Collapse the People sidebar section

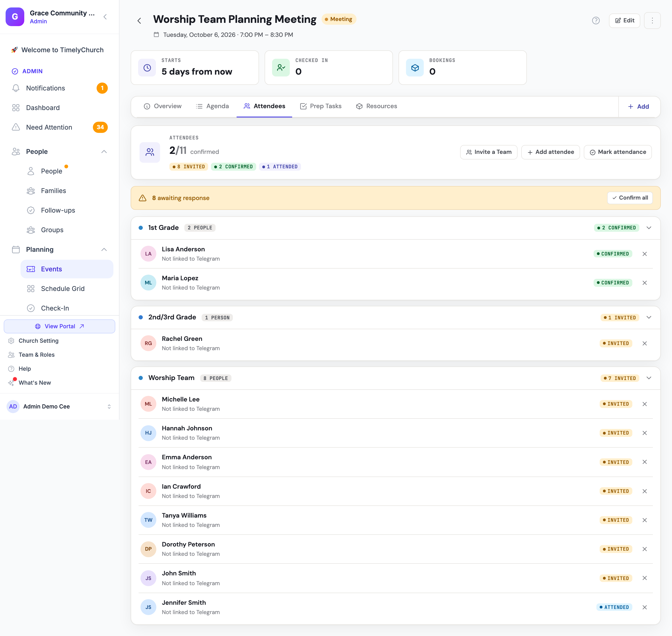pos(104,152)
